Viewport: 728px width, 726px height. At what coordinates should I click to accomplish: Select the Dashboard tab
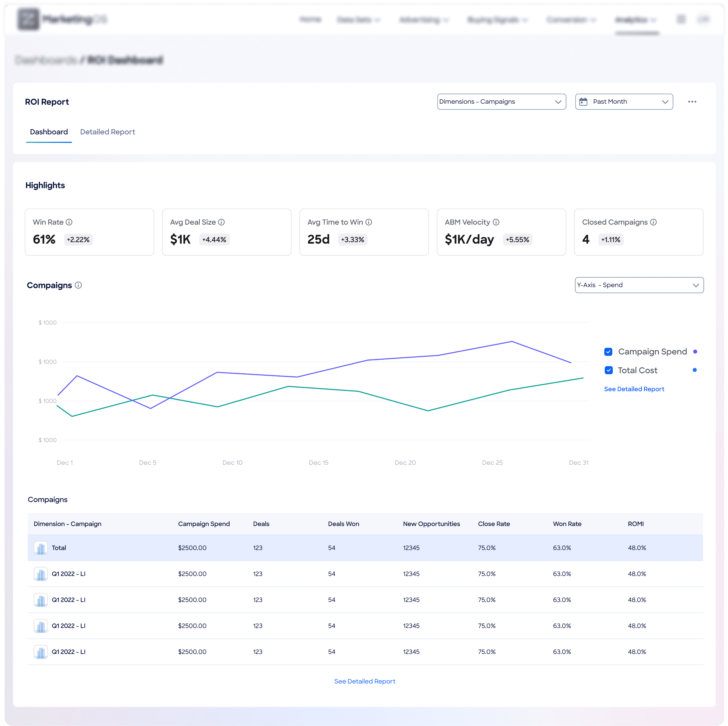[x=49, y=132]
